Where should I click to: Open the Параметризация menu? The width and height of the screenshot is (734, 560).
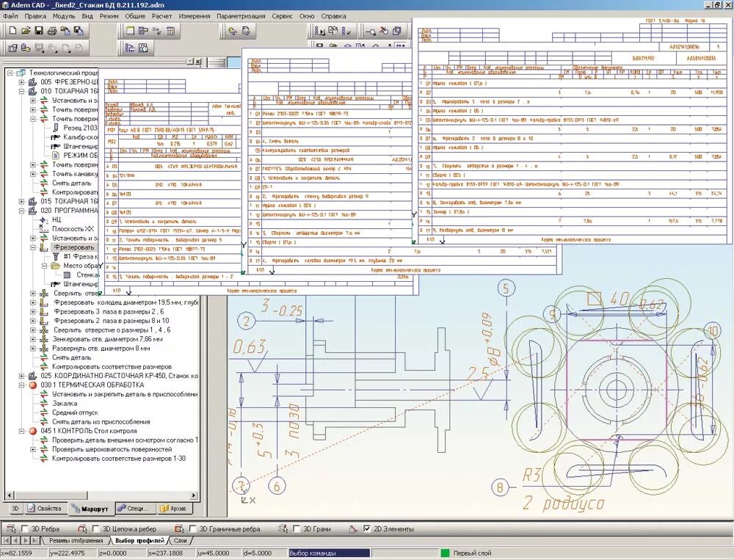[x=241, y=16]
